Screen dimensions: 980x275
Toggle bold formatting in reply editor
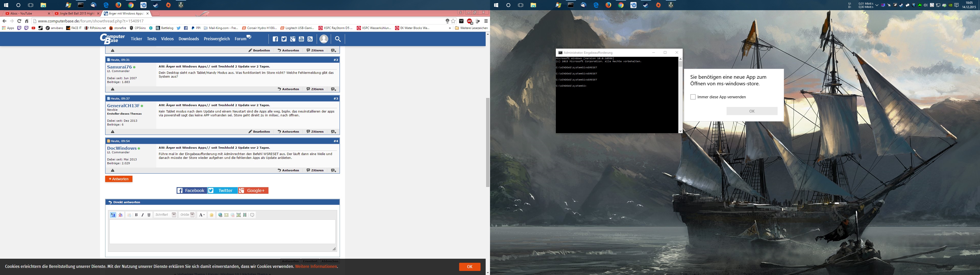[x=136, y=215]
